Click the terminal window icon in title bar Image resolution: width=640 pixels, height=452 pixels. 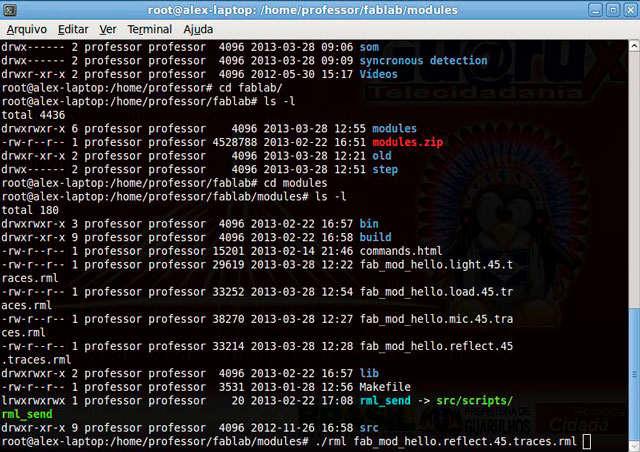pos(9,10)
